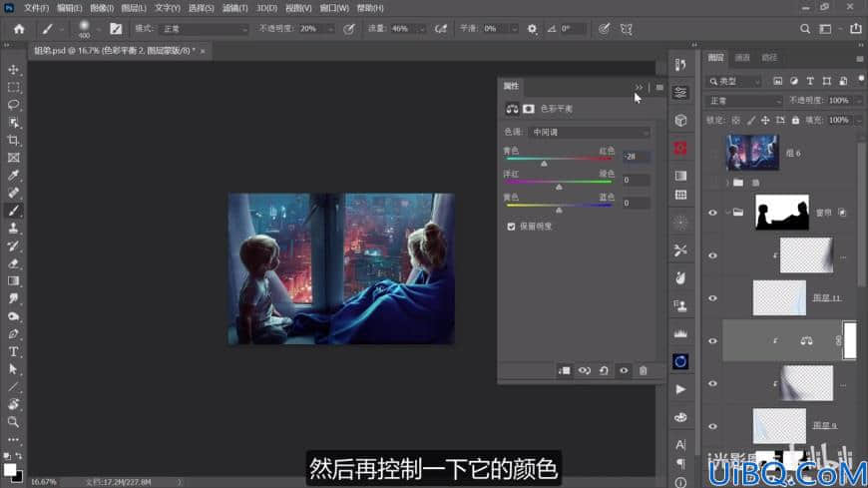Screen dimensions: 868x488
Task: Click the foreground color swatch
Action: (x=10, y=470)
